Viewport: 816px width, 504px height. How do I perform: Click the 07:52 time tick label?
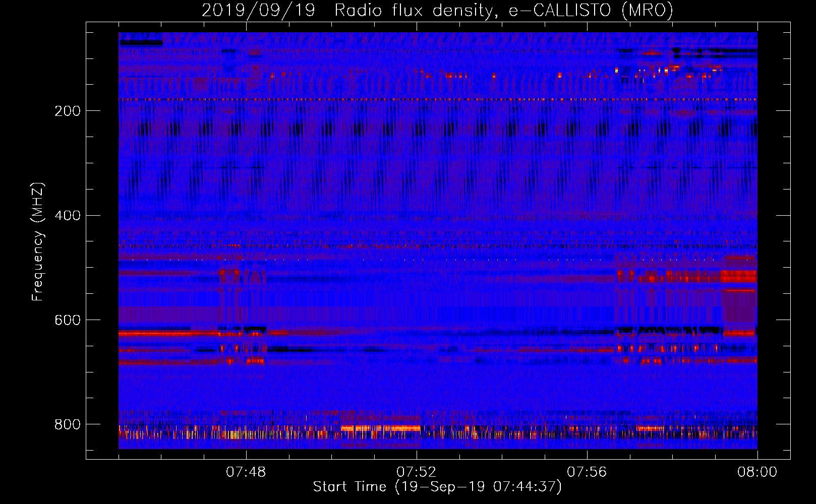coord(417,472)
